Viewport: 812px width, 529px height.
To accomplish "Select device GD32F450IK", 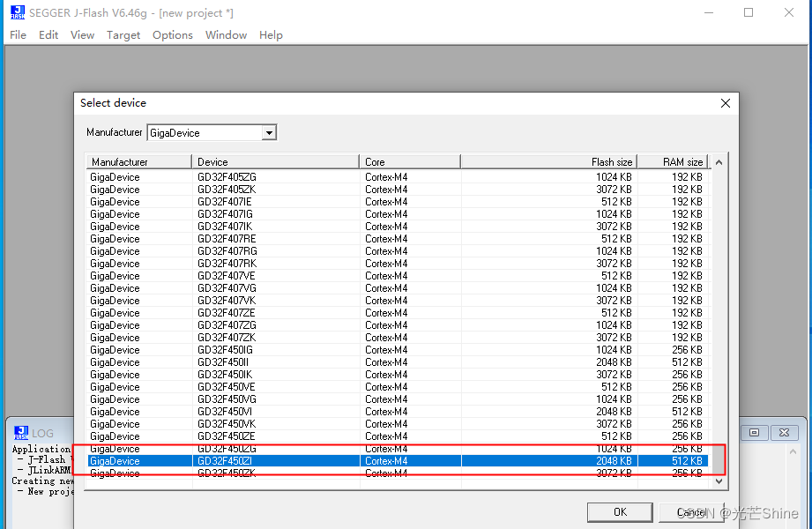I will [398, 375].
